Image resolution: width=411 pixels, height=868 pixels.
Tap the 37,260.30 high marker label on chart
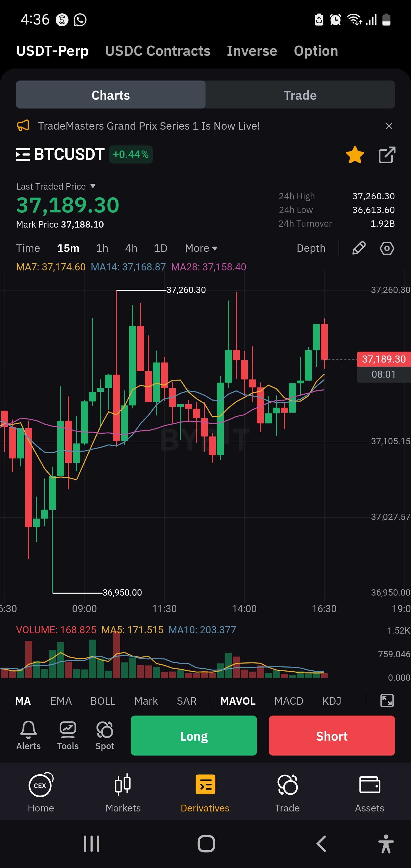(x=186, y=290)
